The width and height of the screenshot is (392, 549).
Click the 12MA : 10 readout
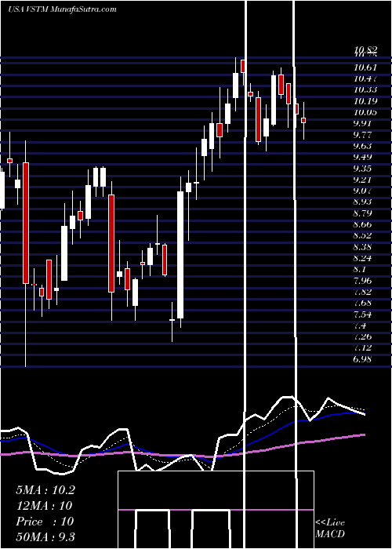(x=44, y=506)
